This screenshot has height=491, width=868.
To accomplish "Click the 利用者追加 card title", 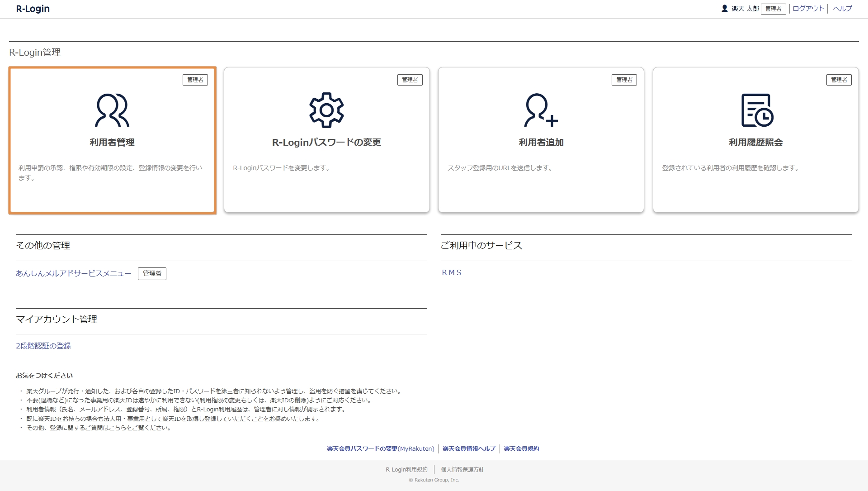I will click(541, 142).
